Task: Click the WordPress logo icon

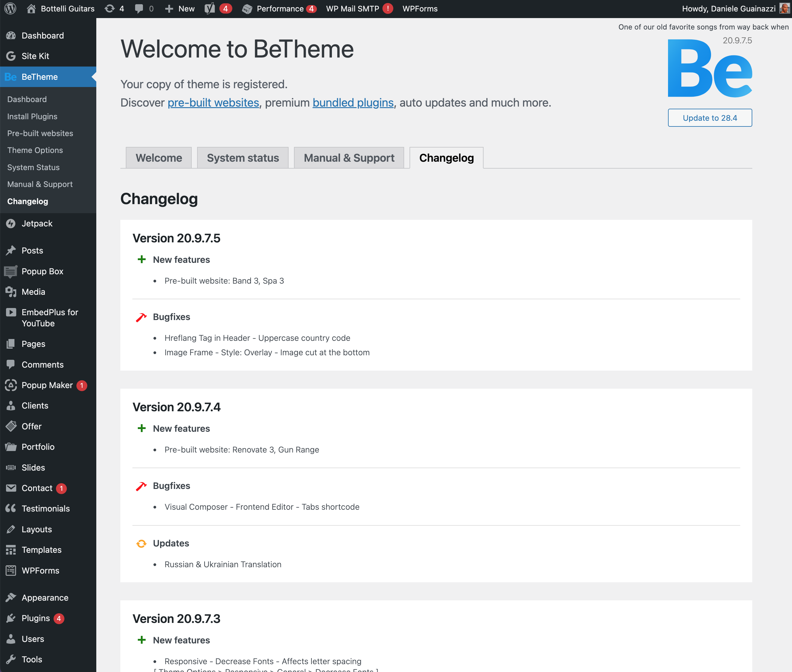Action: coord(10,8)
